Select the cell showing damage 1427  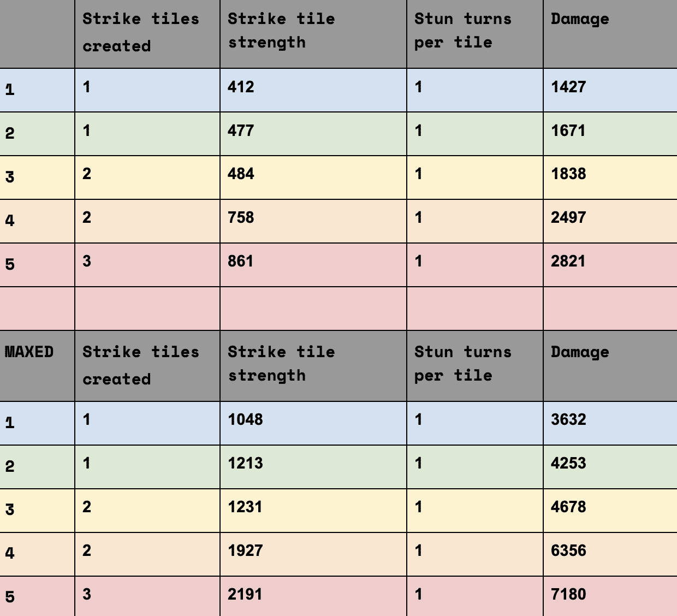click(610, 90)
